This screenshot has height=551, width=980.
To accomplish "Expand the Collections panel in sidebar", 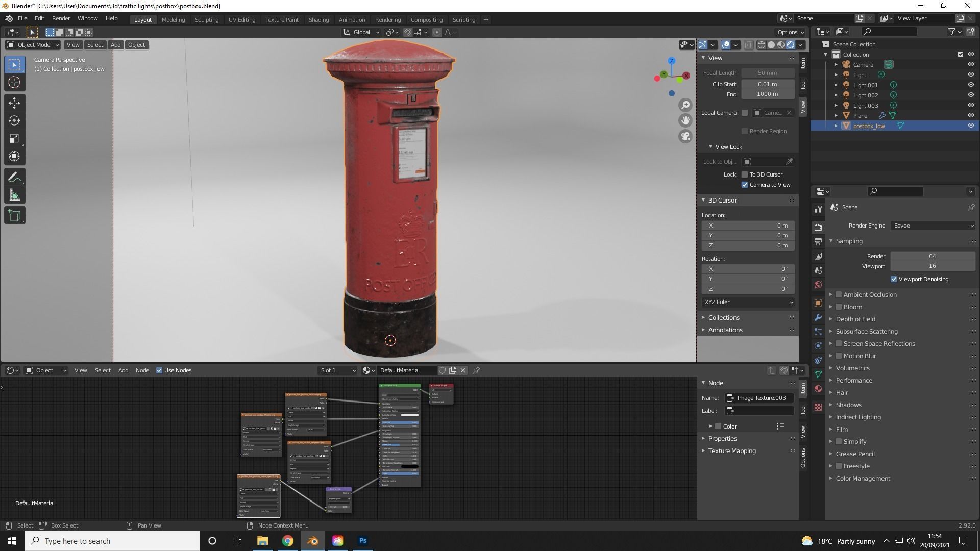I will [723, 318].
